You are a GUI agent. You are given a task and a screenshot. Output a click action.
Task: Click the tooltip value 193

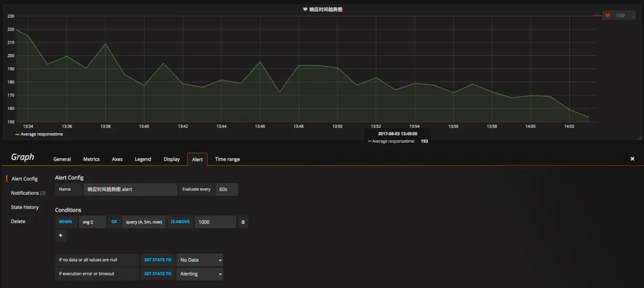424,141
